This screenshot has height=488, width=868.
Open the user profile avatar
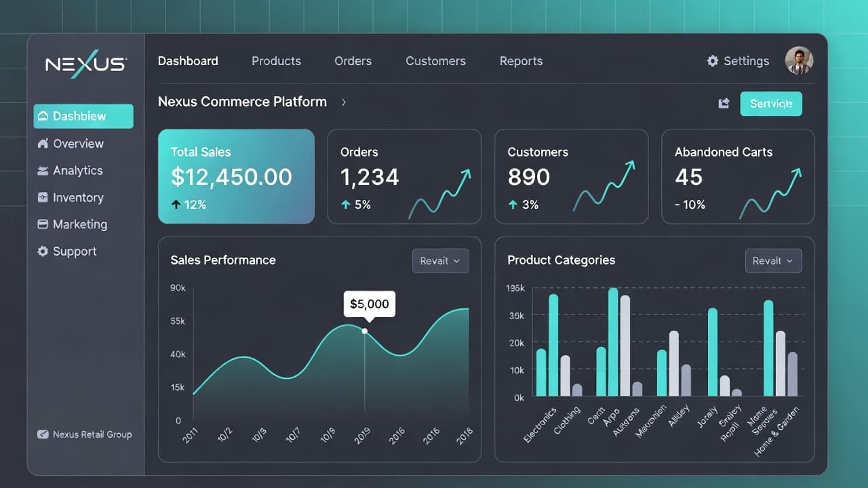click(799, 60)
